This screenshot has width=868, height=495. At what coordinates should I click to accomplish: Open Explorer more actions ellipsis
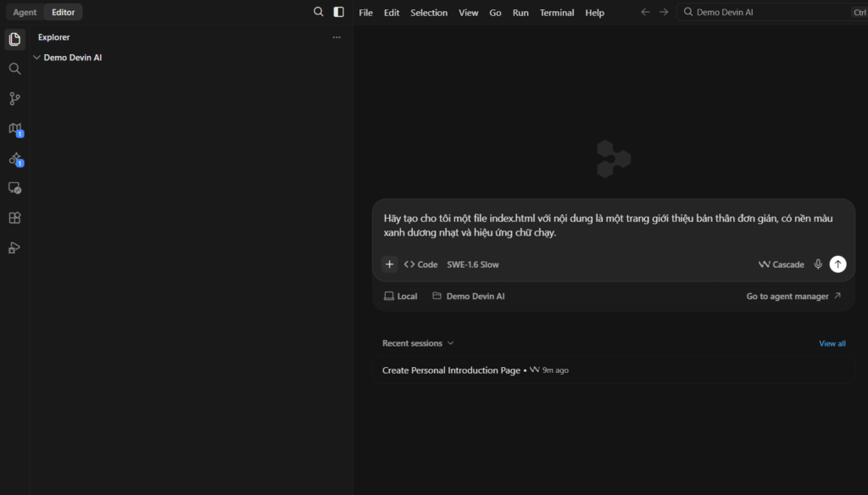(337, 37)
